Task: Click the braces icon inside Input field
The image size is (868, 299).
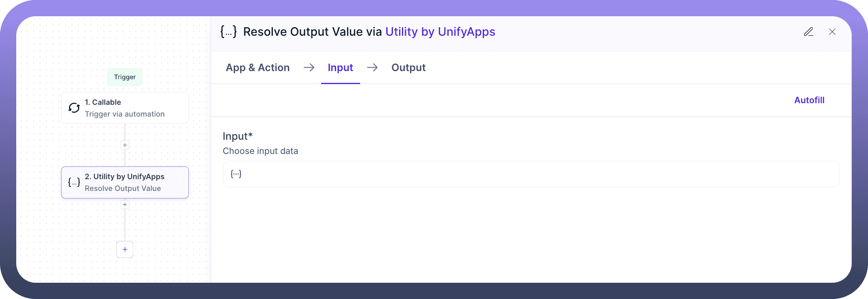Action: [x=236, y=174]
